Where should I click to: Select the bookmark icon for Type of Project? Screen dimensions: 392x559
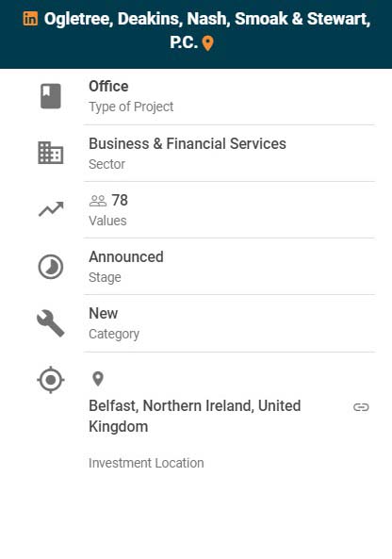pyautogui.click(x=51, y=96)
